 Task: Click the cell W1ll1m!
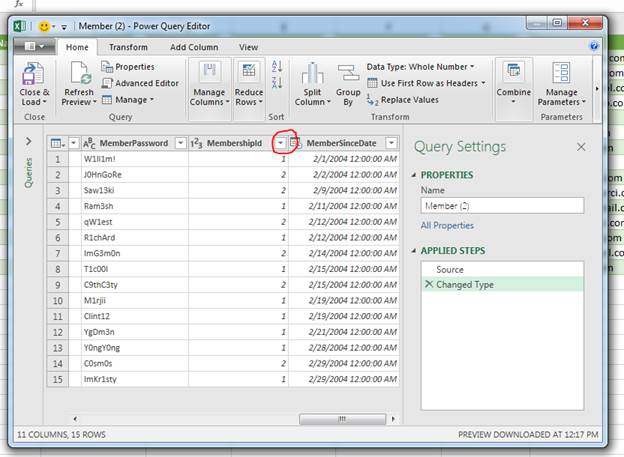pos(135,159)
